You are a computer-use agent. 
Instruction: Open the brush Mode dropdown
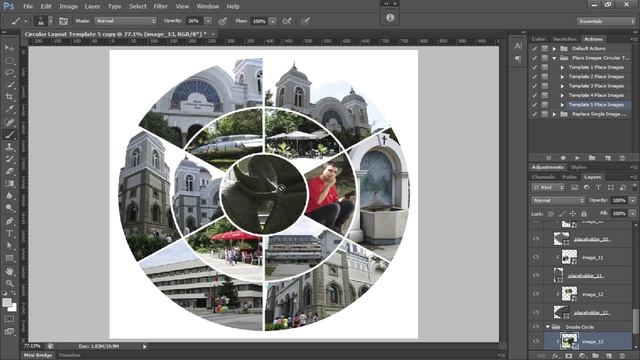tap(126, 21)
